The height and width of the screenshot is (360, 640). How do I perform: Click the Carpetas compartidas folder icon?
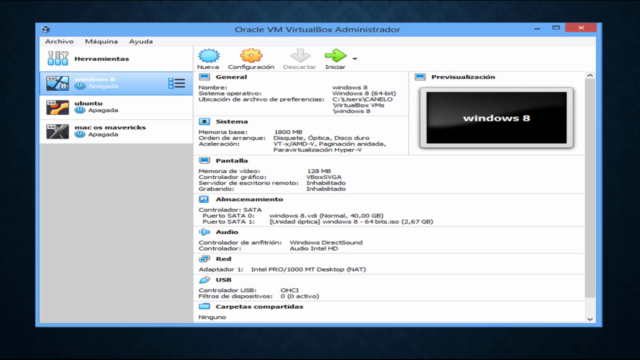[x=204, y=307]
